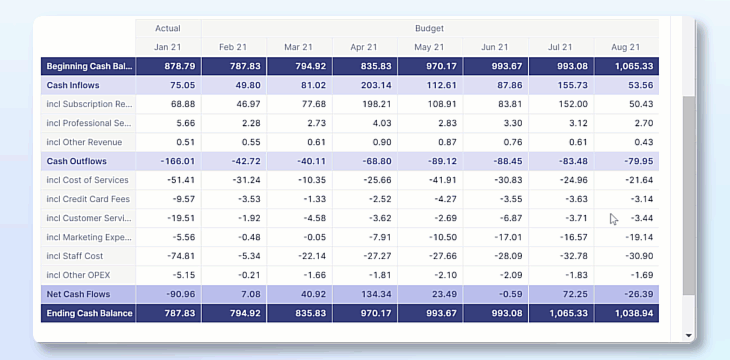Click the vertical scrollbar thumb

pos(689,195)
